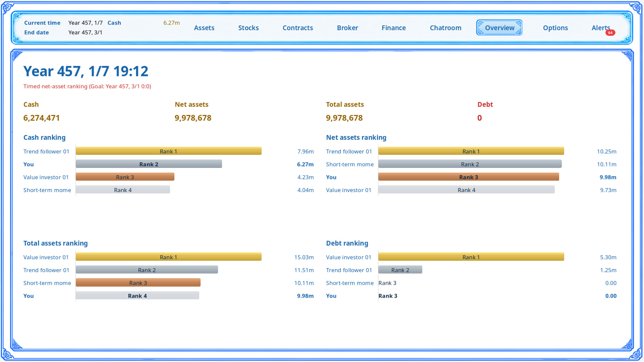644x362 pixels.
Task: Open the Assets tab
Action: [x=204, y=28]
